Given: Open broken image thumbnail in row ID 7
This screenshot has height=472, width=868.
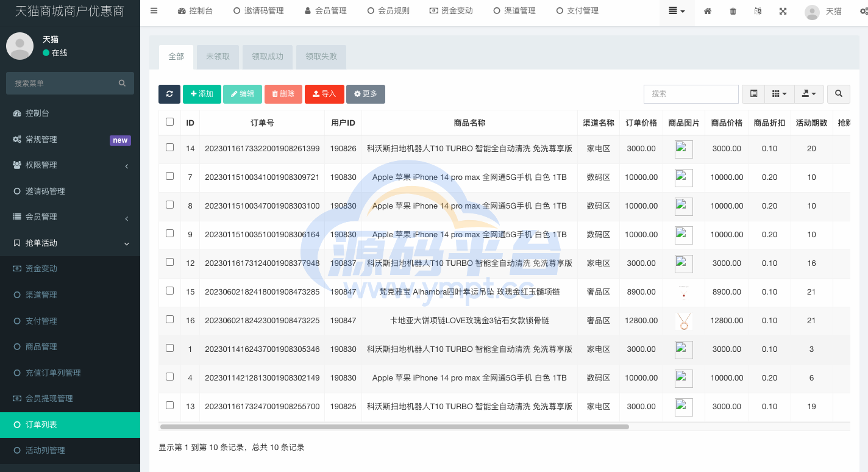Looking at the screenshot, I should pyautogui.click(x=684, y=178).
